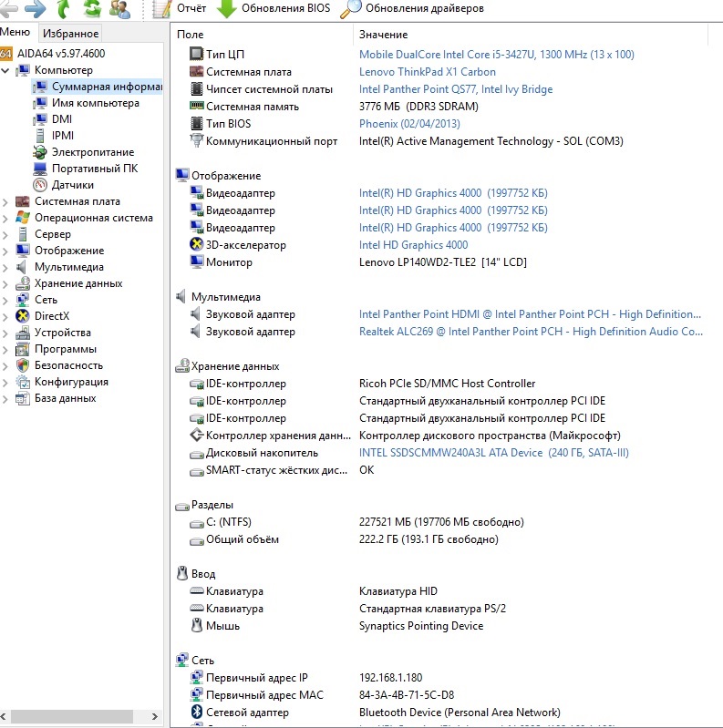Switch to the Меню tab
Viewport: 723px width, 728px height.
coord(15,32)
